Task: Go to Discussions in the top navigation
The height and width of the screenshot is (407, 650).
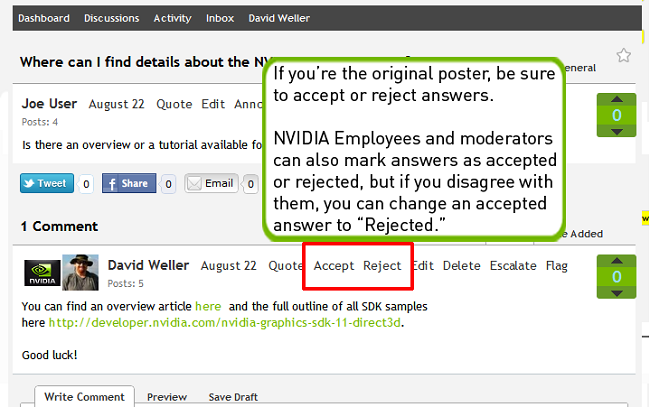Action: [x=112, y=18]
